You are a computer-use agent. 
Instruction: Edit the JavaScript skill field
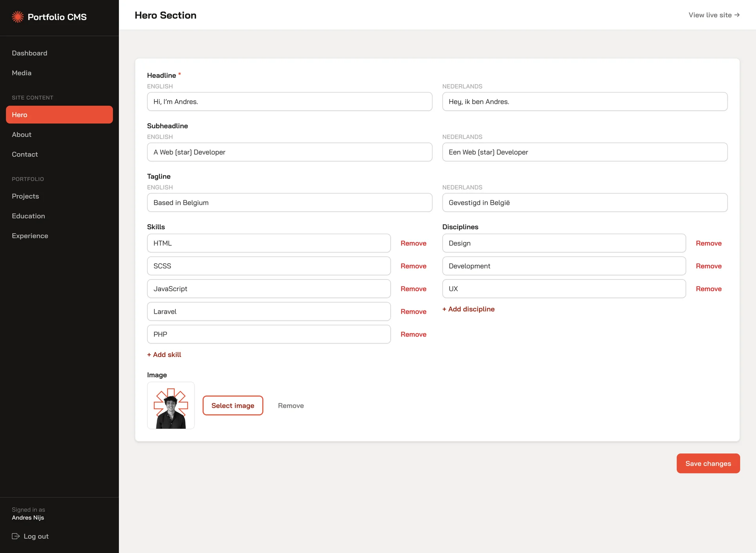(269, 289)
